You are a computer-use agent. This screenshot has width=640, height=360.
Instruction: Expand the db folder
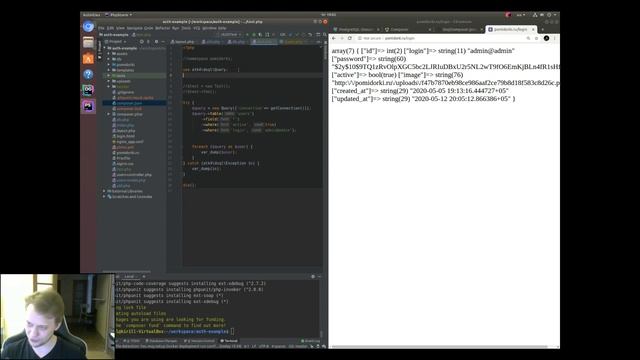(109, 59)
